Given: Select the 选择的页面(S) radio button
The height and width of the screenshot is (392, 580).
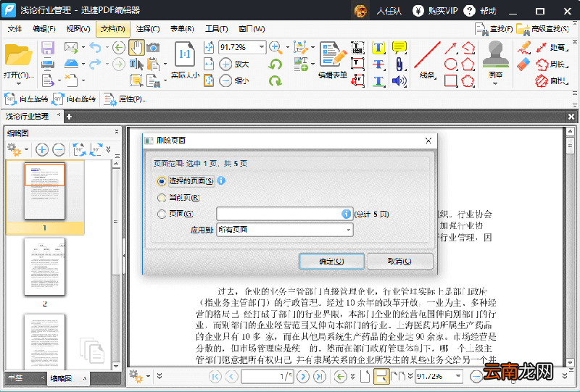Looking at the screenshot, I should click(x=162, y=181).
